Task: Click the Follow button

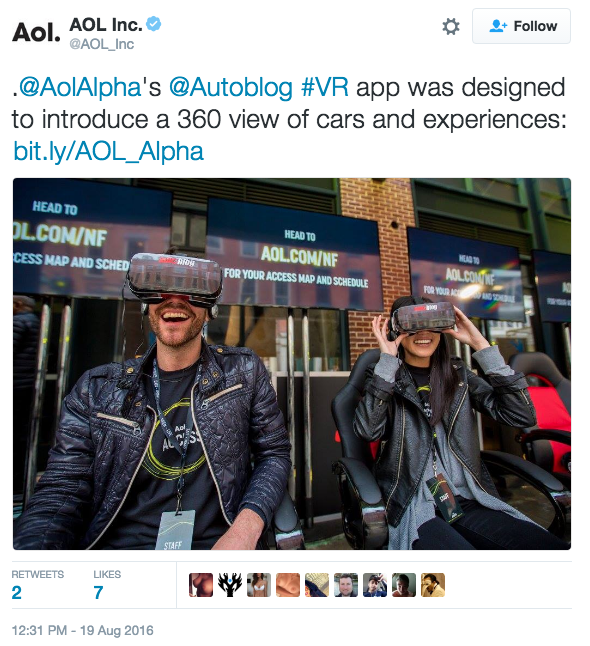Action: pyautogui.click(x=521, y=26)
